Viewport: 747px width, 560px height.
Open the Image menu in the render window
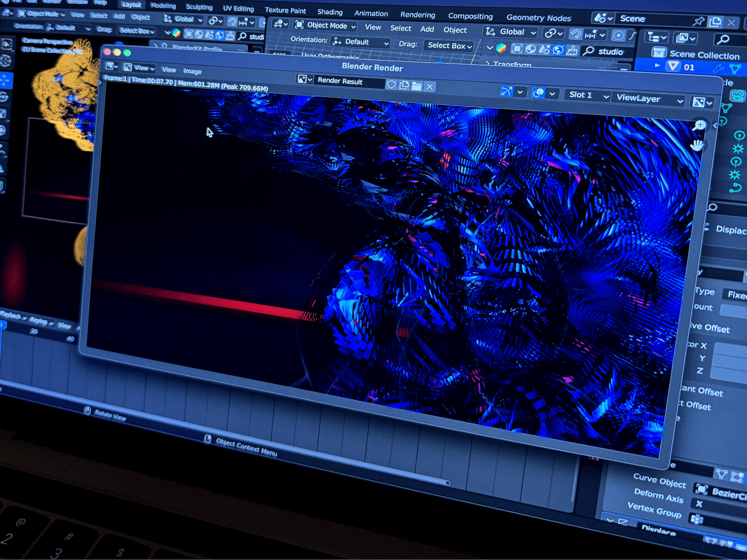[192, 71]
